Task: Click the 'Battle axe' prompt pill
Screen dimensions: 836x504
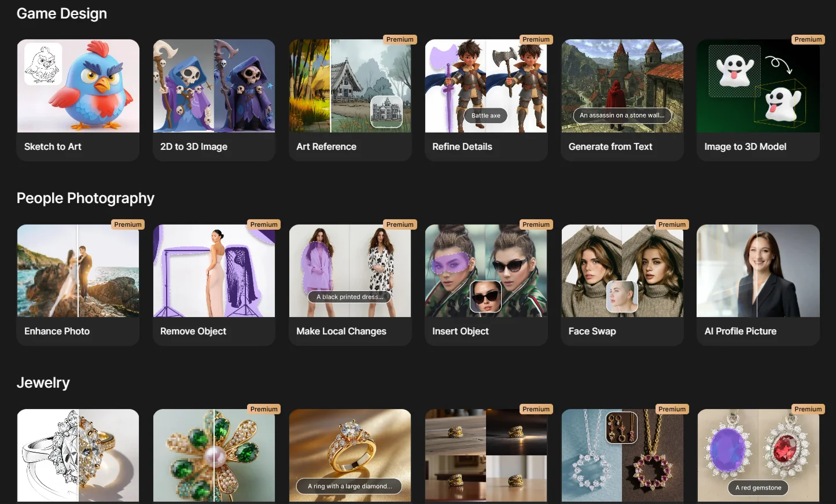Action: [486, 116]
